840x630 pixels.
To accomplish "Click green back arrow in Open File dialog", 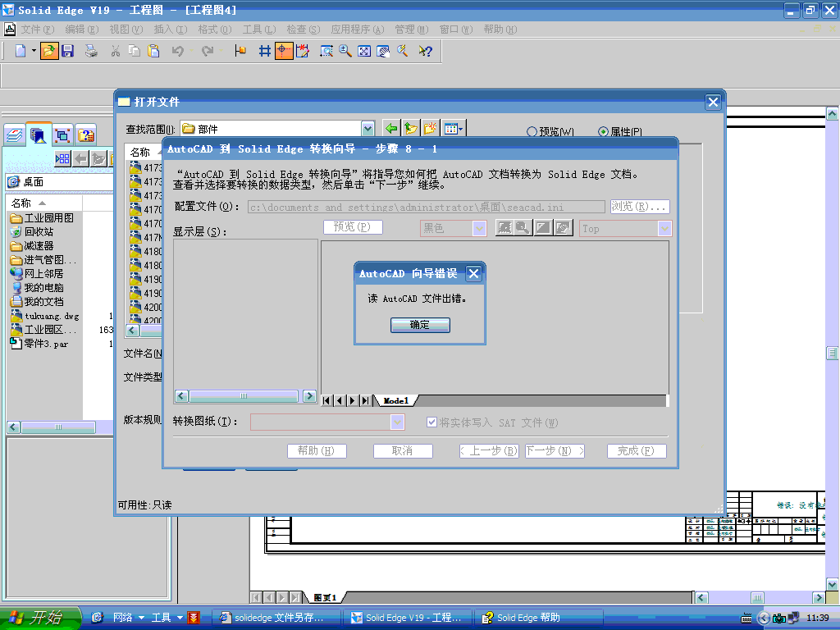I will [391, 129].
